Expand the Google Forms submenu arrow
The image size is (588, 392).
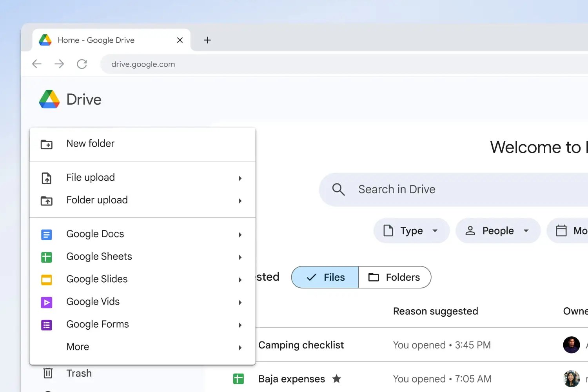click(240, 325)
